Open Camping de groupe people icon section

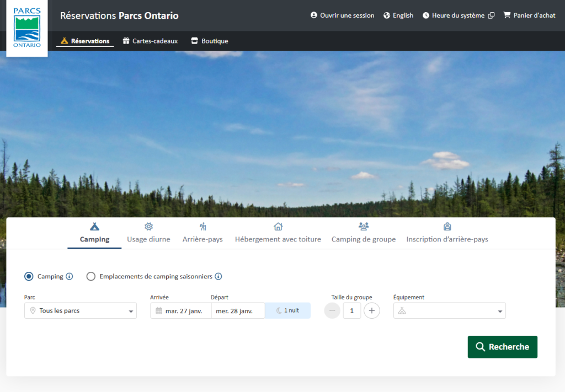point(363,226)
